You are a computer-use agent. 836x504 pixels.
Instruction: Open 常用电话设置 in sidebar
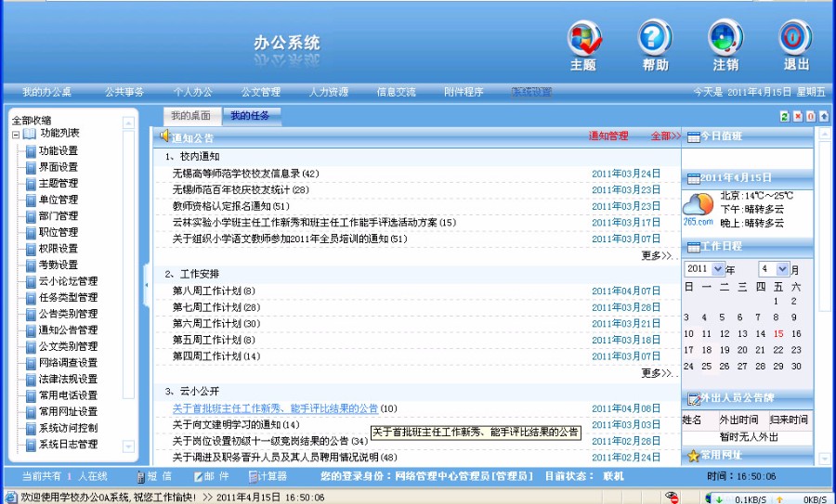tap(68, 395)
